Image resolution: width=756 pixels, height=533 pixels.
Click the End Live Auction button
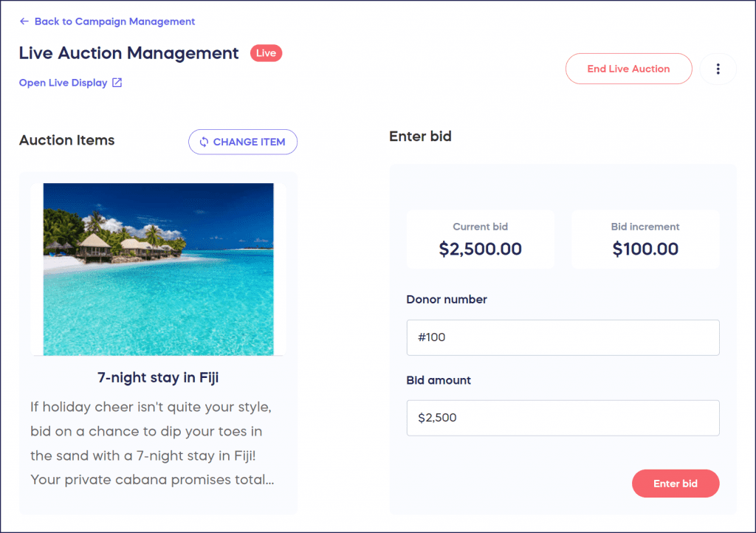tap(628, 68)
